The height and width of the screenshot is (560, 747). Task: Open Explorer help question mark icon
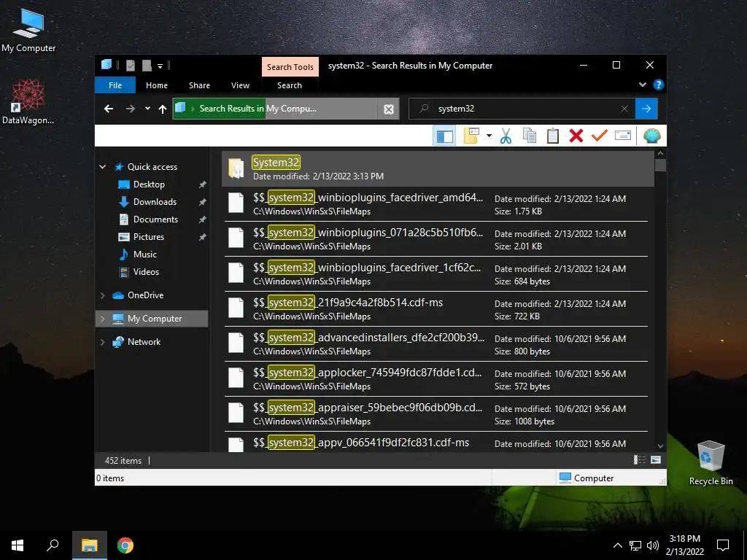click(x=659, y=85)
